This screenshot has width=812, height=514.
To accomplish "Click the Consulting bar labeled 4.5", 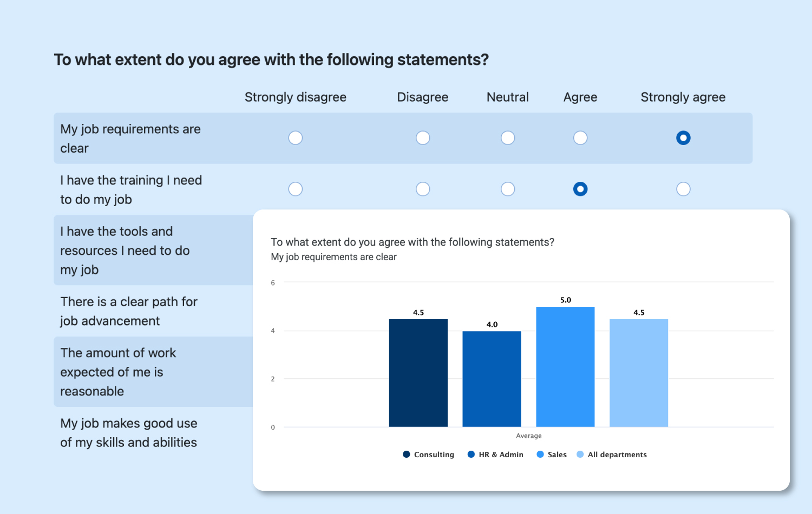I will click(x=418, y=373).
